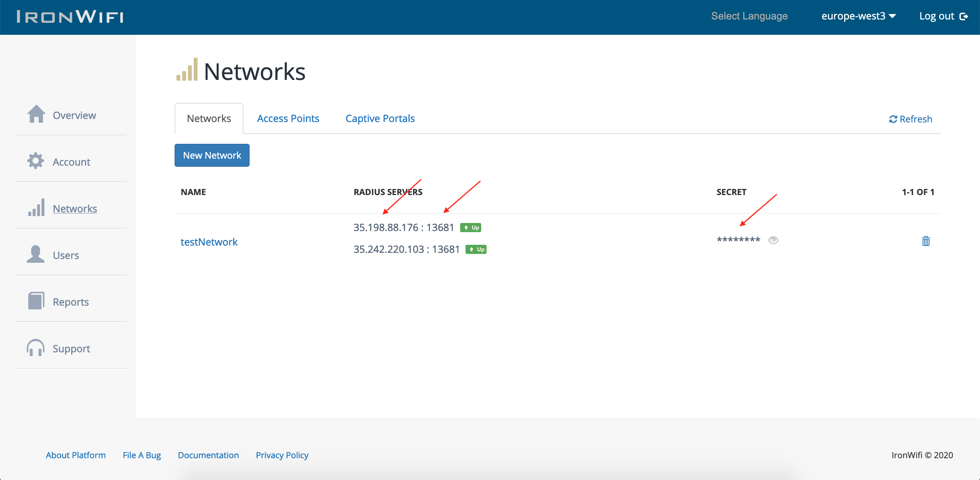
Task: Click the New Network button
Action: pos(212,155)
